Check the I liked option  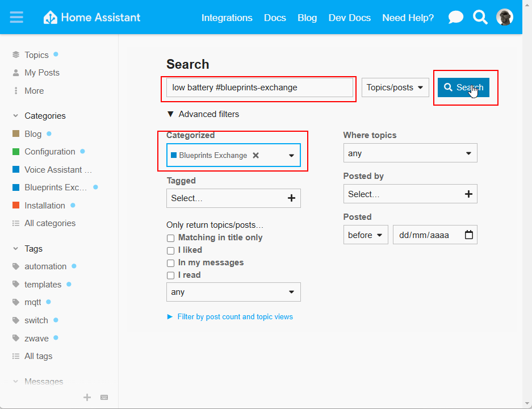170,251
